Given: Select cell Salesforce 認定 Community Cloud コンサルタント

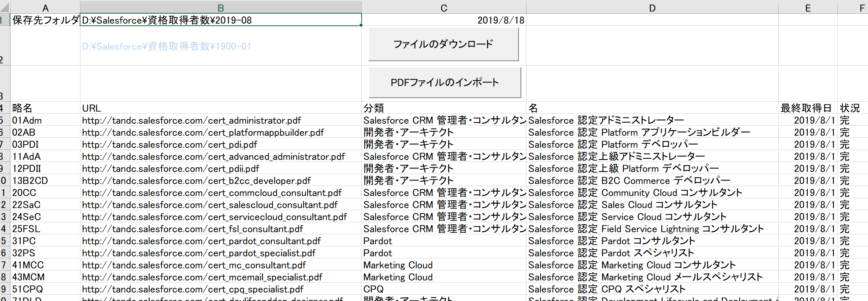Looking at the screenshot, I should point(652,192).
